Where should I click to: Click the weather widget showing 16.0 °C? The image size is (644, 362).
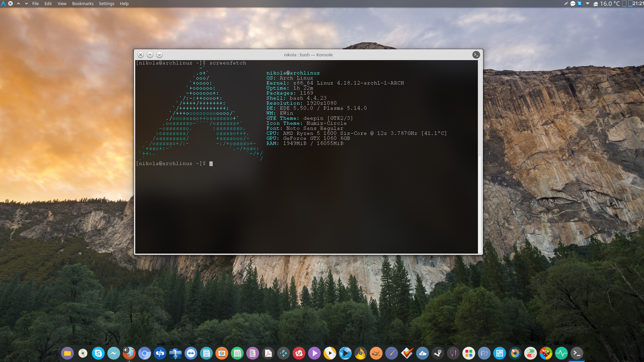(x=607, y=4)
